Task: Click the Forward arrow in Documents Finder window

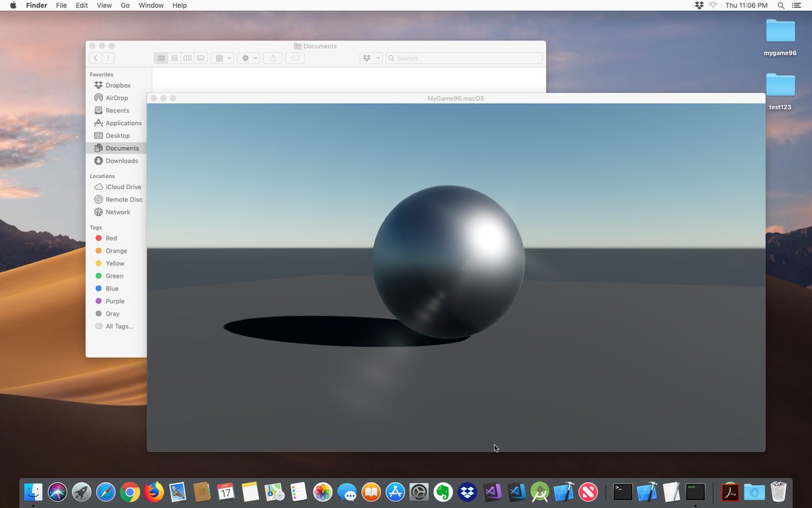Action: (x=108, y=58)
